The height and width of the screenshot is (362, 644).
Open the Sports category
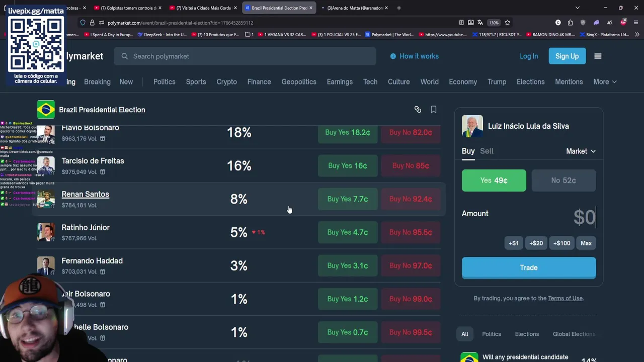[196, 82]
